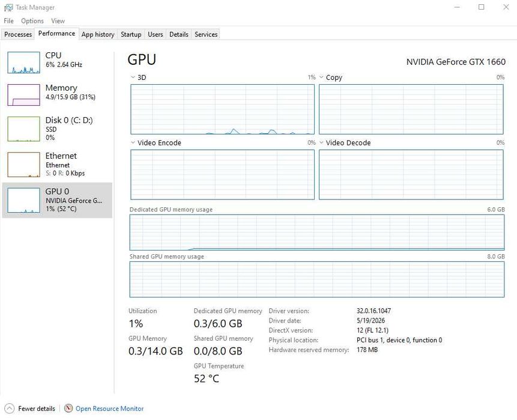Click the 52 °C GPU Temperature value
517x420 pixels.
pyautogui.click(x=207, y=379)
